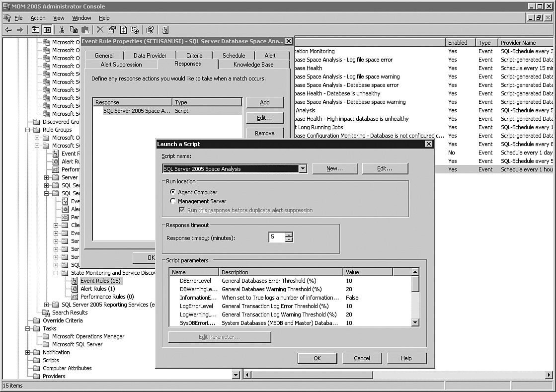This screenshot has width=556, height=392.
Task: Collapse the Rule Groups tree node
Action: 28,130
